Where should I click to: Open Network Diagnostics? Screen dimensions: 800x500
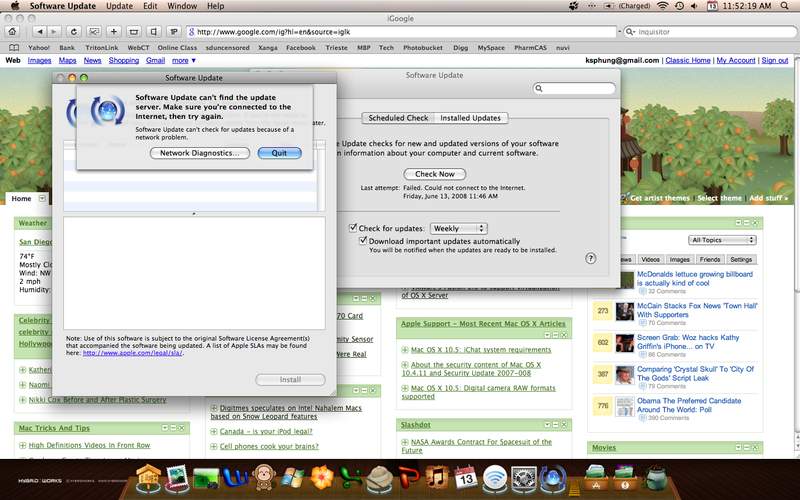pyautogui.click(x=199, y=153)
